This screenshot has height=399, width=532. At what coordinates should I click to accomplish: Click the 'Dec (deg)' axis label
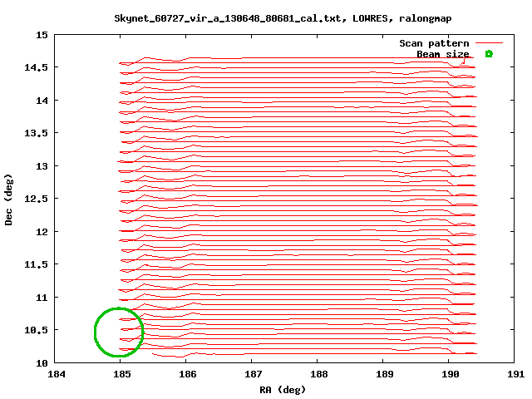point(8,199)
